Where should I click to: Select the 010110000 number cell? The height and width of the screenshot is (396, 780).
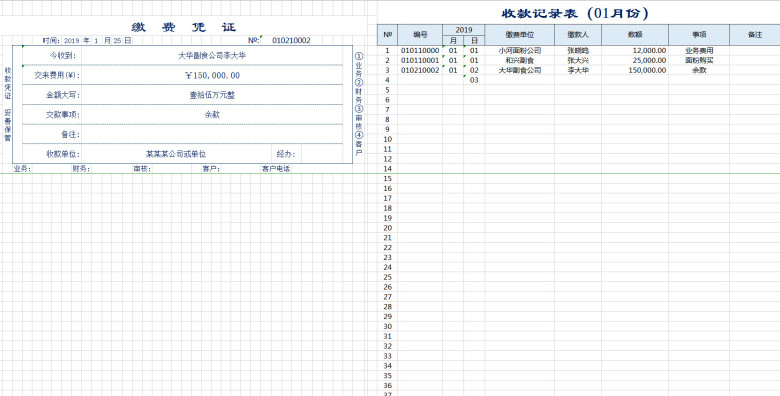420,51
